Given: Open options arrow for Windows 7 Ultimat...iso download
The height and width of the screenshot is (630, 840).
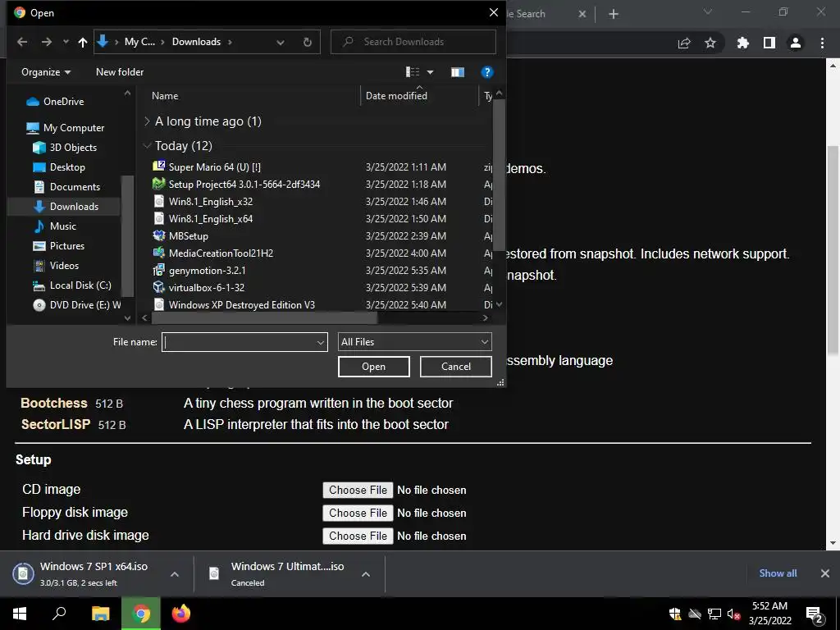Looking at the screenshot, I should pyautogui.click(x=366, y=574).
